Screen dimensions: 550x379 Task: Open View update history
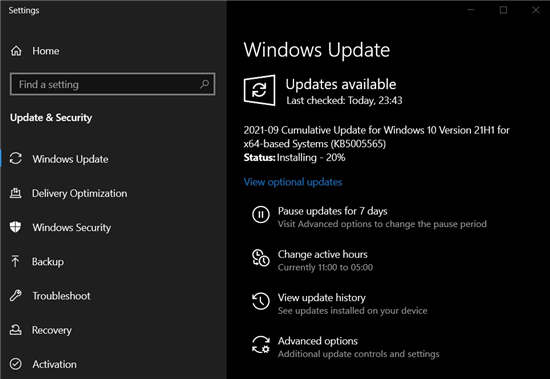pyautogui.click(x=322, y=298)
